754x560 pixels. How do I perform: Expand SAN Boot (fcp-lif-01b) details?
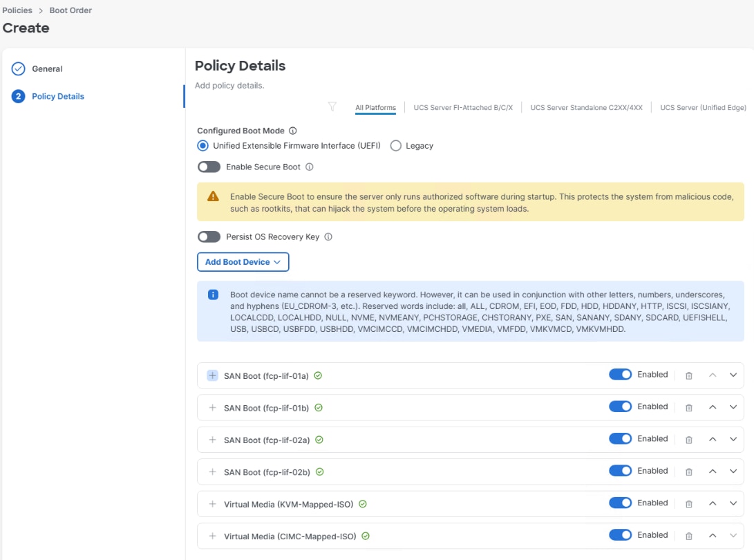click(213, 407)
